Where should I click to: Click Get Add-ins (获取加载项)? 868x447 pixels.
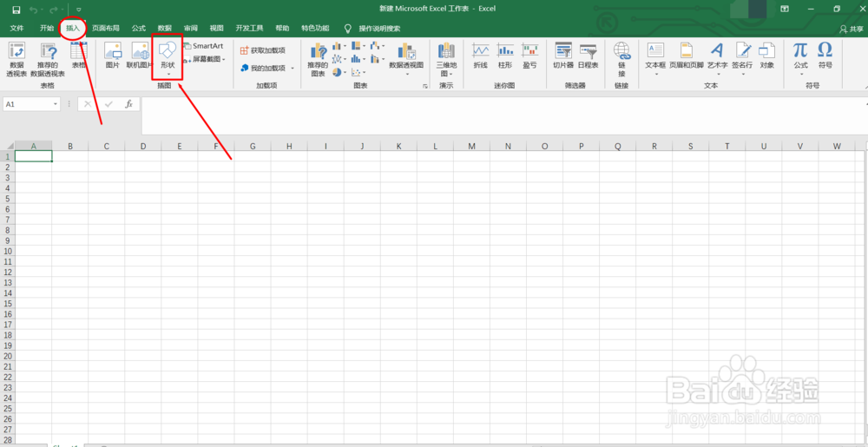tap(262, 50)
